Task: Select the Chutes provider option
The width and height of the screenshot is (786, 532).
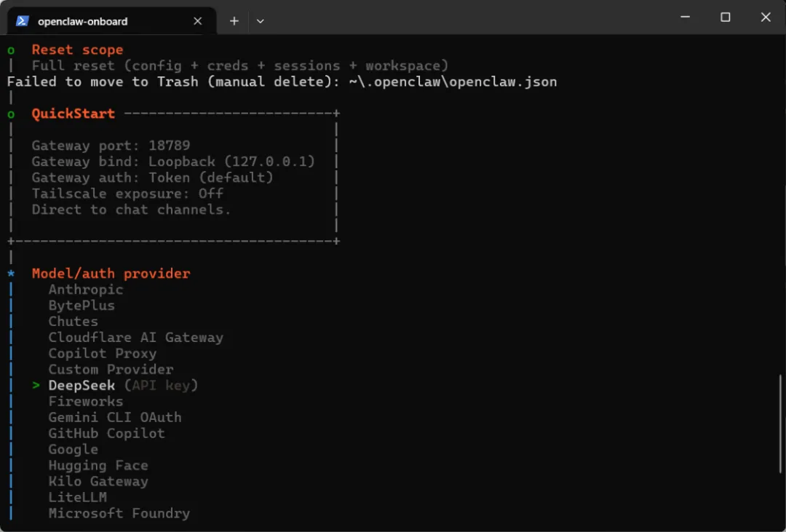Action: point(74,322)
